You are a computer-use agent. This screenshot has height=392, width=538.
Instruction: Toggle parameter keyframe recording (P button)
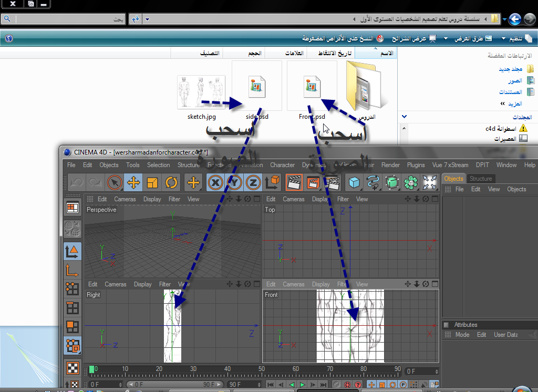click(403, 385)
